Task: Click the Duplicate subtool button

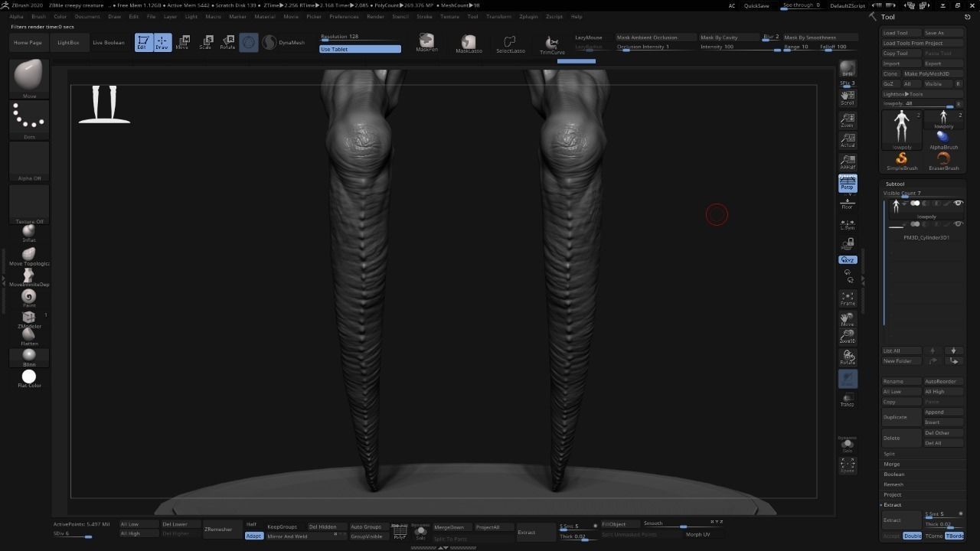Action: click(902, 417)
